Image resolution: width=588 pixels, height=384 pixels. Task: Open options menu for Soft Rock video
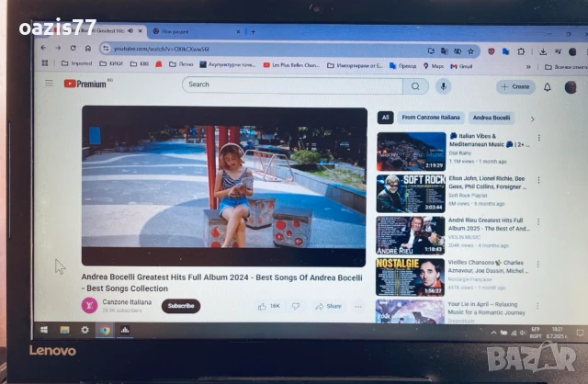click(x=538, y=179)
